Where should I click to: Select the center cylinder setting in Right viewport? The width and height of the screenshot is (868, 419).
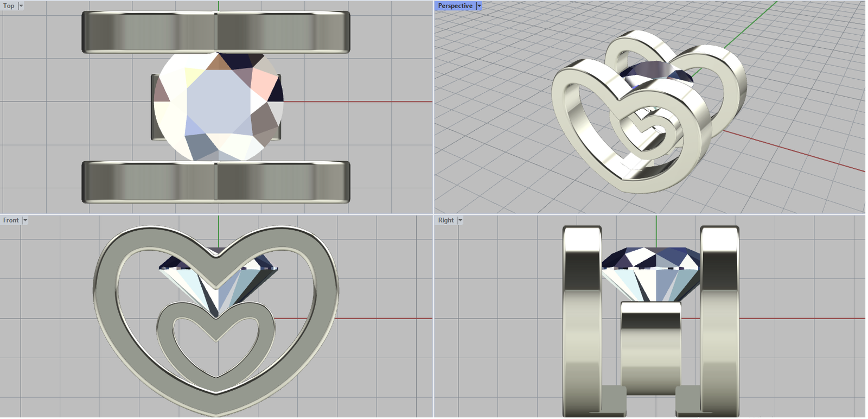(x=650, y=347)
